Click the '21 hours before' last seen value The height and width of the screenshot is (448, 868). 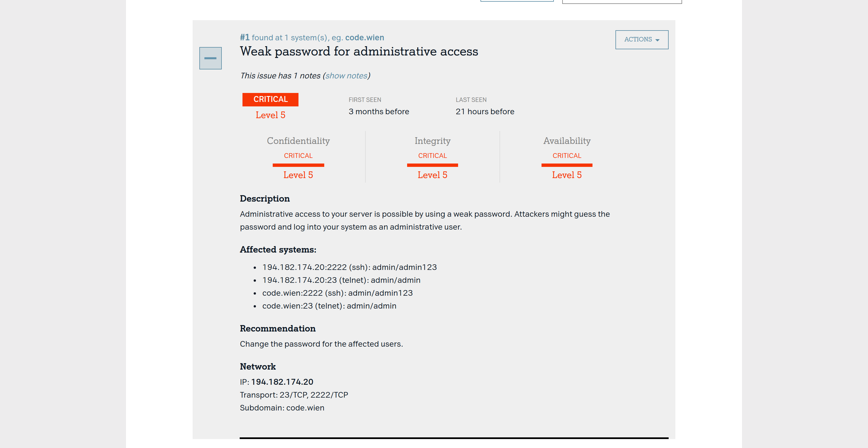(x=485, y=111)
